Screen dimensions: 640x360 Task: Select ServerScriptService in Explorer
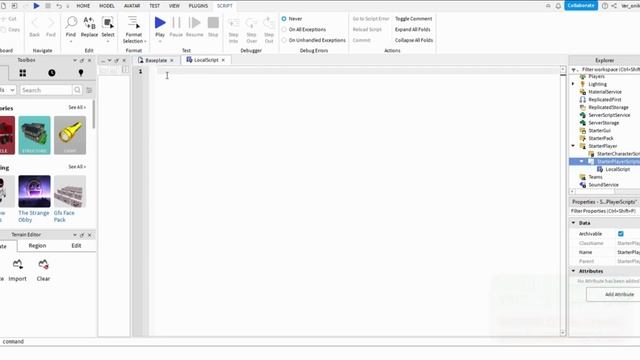pos(609,115)
